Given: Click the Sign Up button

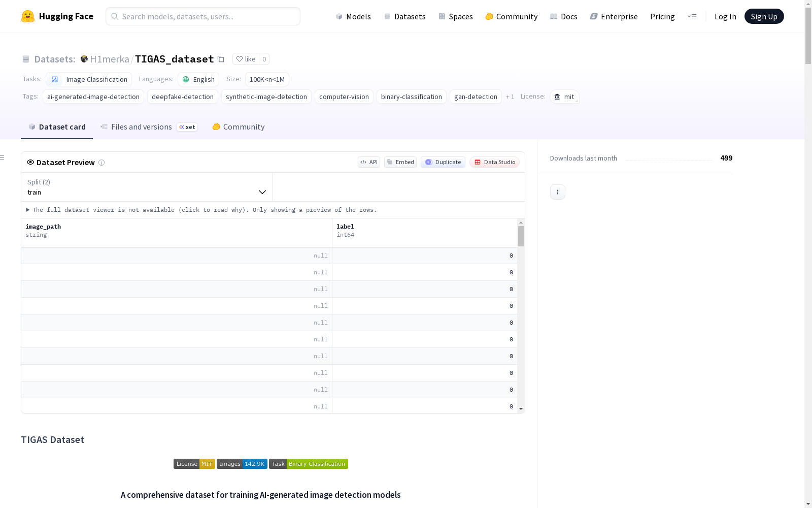Looking at the screenshot, I should coord(764,16).
